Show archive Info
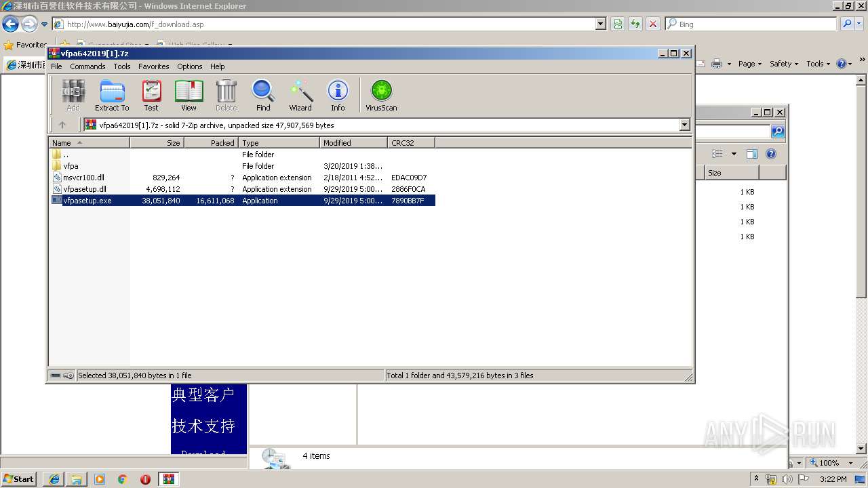 [x=338, y=96]
